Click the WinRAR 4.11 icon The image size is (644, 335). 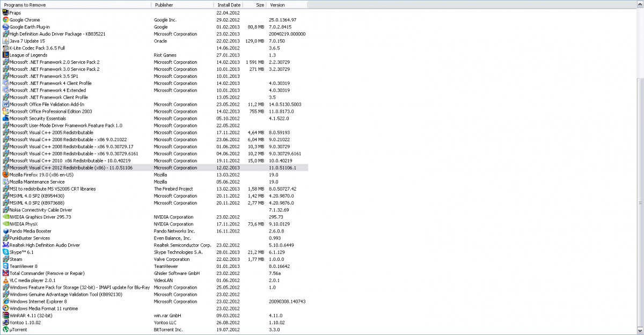(5, 315)
